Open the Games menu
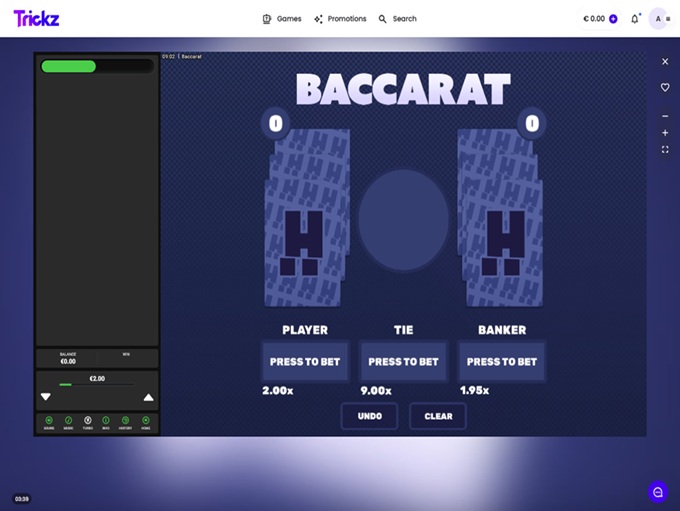Screen dimensions: 680x511 (281, 19)
